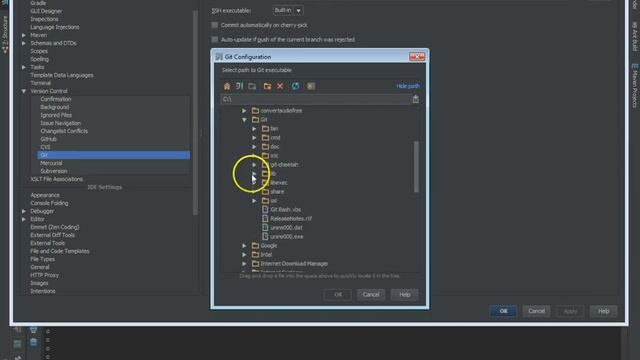Open Structure tool window tab
640x360 pixels.
click(5, 35)
